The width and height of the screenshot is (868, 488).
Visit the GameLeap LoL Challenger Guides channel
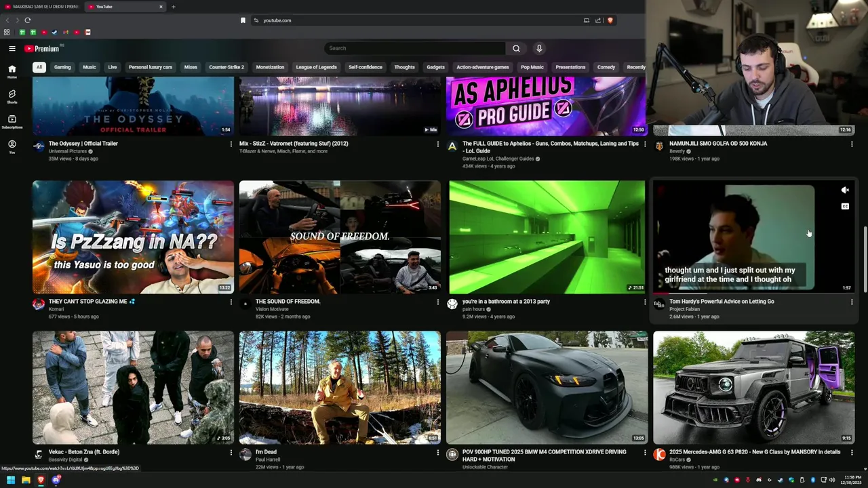[x=498, y=159]
